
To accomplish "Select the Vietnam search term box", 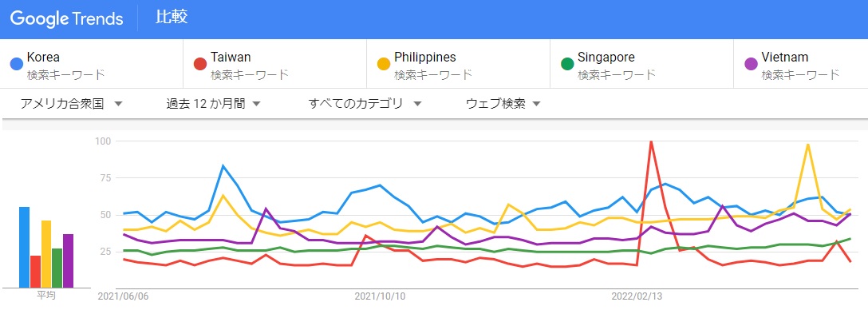I will 801,64.
